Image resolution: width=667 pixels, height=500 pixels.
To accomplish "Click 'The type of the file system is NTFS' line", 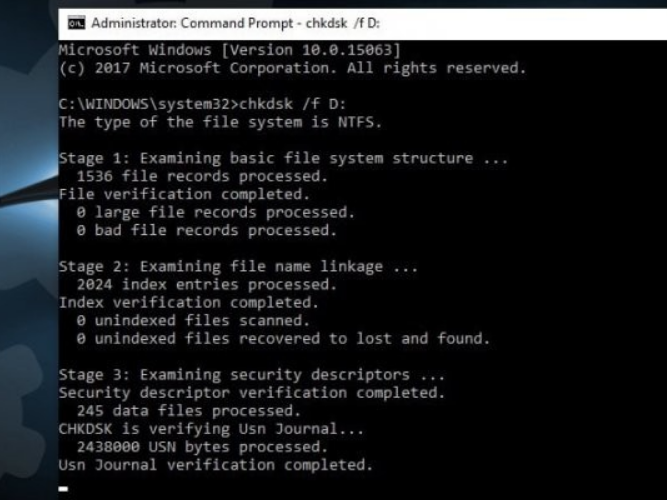I will [x=220, y=123].
